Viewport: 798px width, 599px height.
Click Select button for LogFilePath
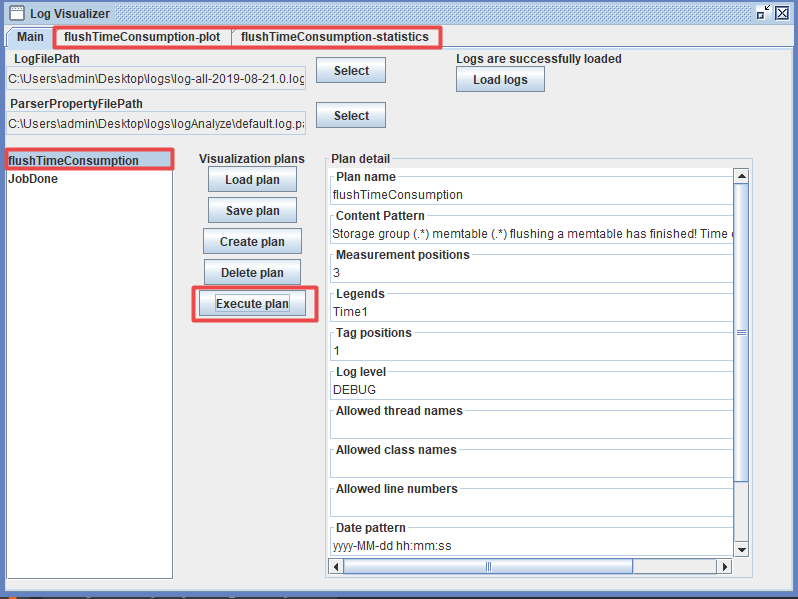tap(351, 71)
